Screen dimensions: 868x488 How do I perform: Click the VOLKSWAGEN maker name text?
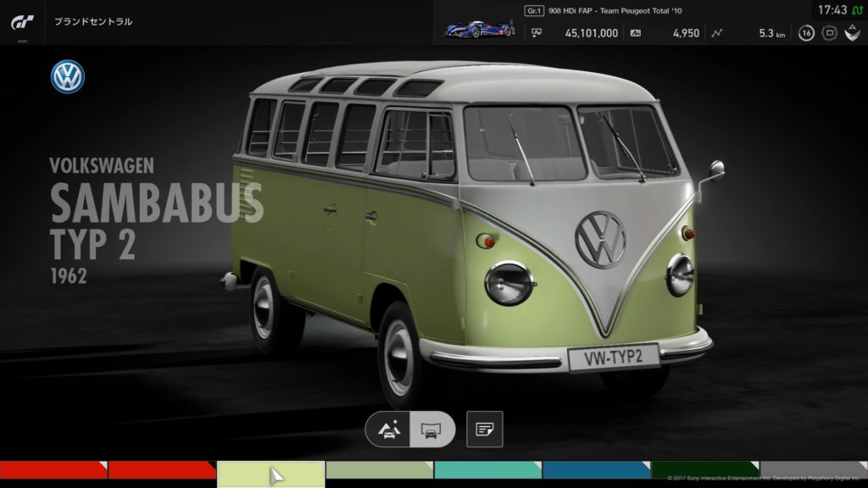point(102,165)
